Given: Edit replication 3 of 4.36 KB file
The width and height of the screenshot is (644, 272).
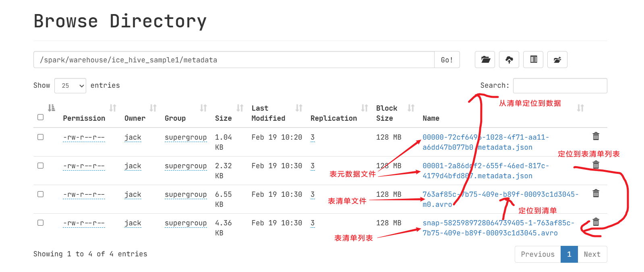Looking at the screenshot, I should click(x=313, y=223).
